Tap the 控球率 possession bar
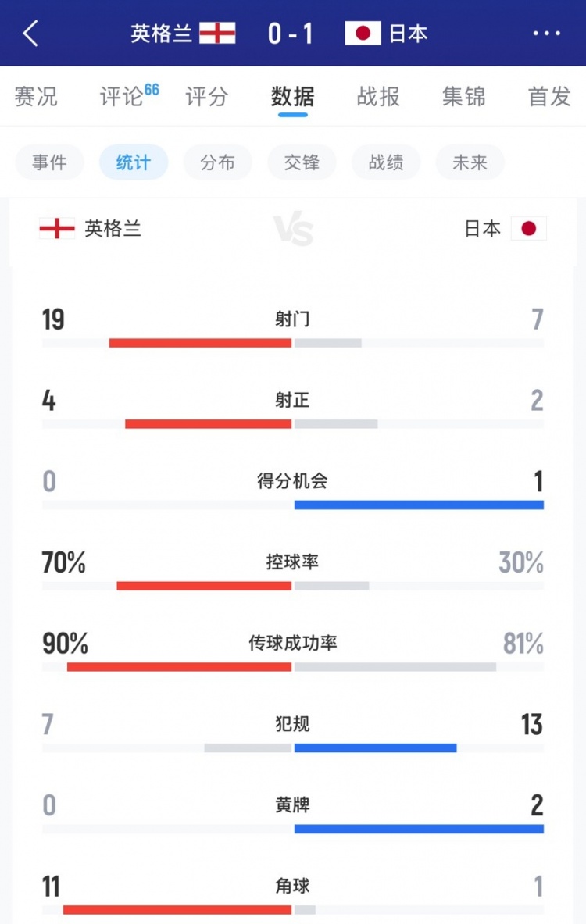This screenshot has height=924, width=586. click(x=293, y=585)
